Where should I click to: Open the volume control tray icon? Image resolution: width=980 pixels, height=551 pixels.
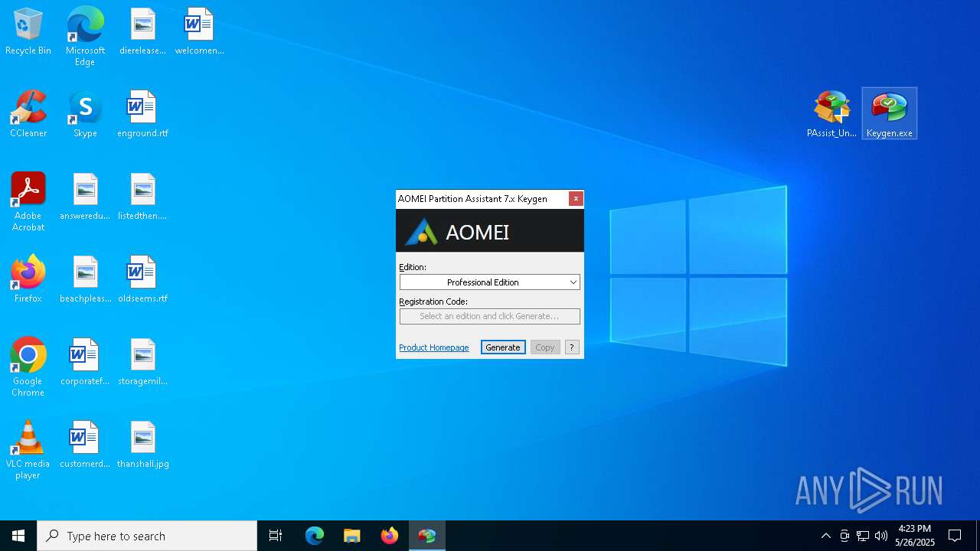tap(881, 536)
